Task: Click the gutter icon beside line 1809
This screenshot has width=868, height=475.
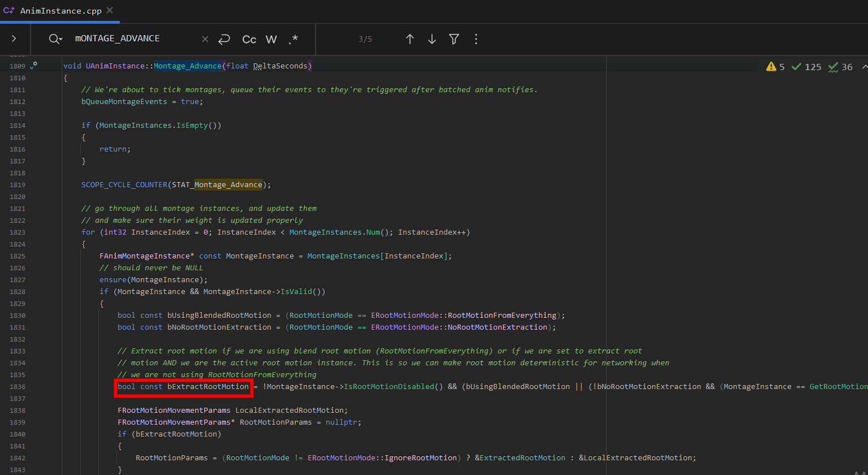Action: (x=33, y=66)
